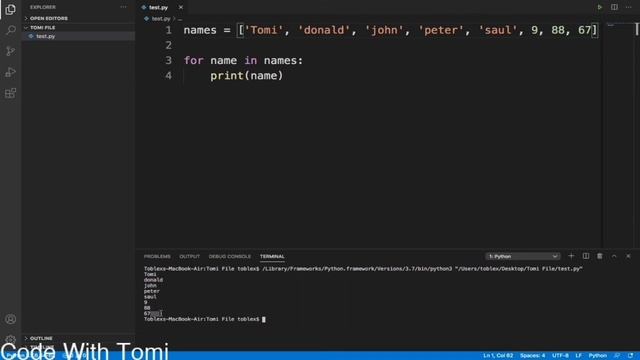Select the 1: Python terminal dropdown
This screenshot has height=360, width=640.
point(522,256)
